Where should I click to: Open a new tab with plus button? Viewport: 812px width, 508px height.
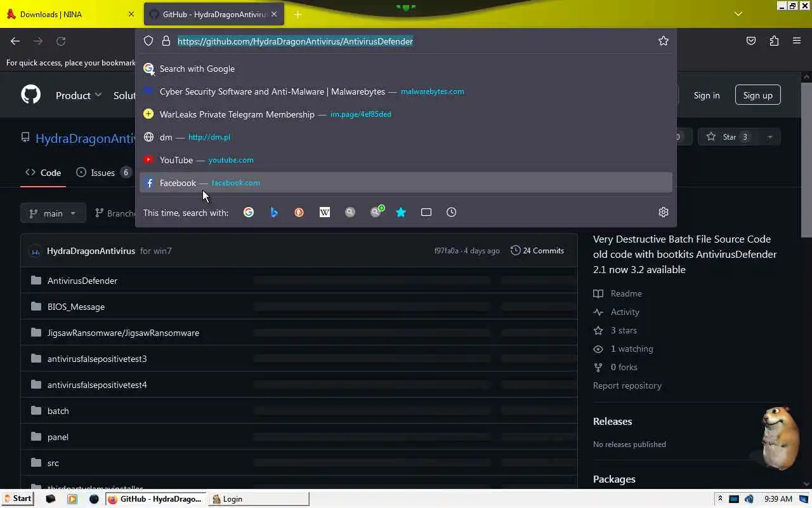pos(298,14)
